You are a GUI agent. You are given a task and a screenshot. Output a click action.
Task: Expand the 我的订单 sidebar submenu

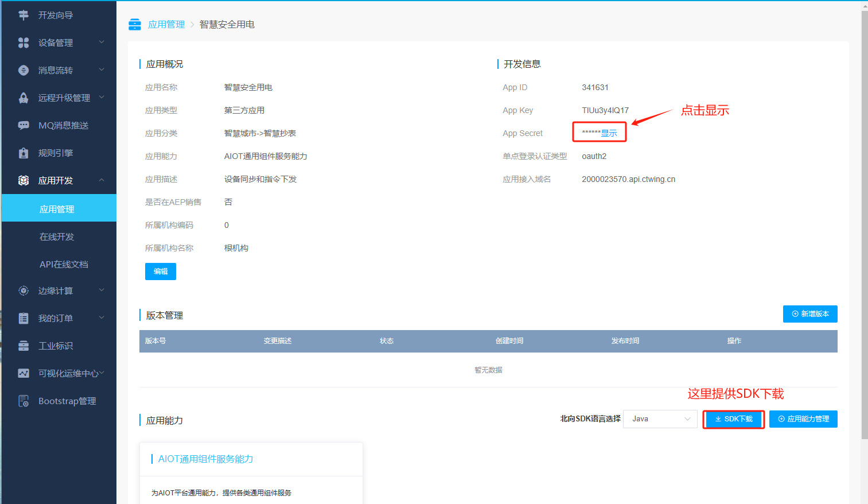tap(102, 318)
